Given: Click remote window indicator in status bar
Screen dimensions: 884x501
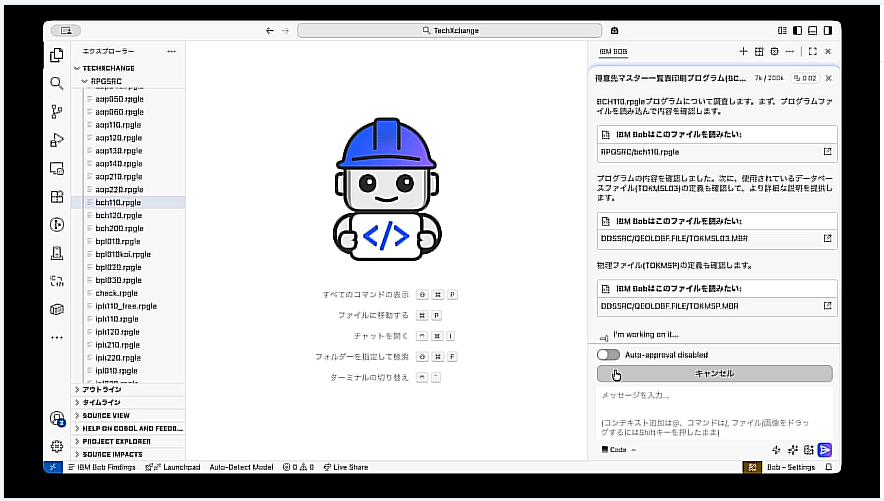Looking at the screenshot, I should (x=53, y=467).
